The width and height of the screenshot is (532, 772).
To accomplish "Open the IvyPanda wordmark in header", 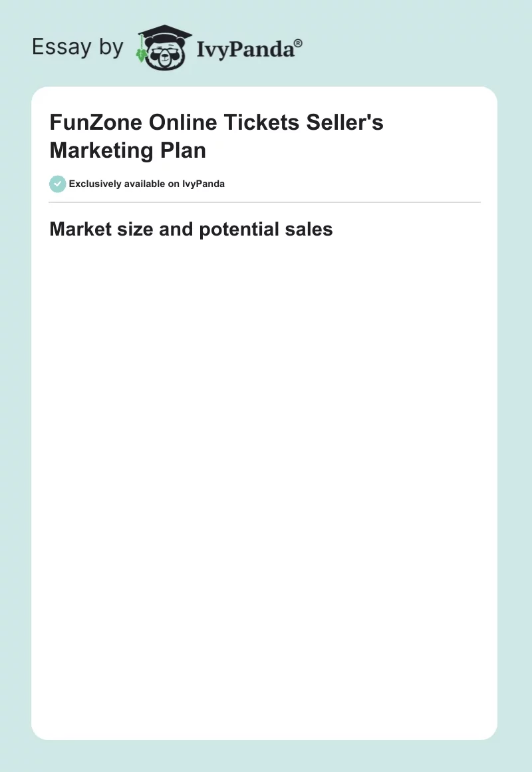I will (245, 50).
